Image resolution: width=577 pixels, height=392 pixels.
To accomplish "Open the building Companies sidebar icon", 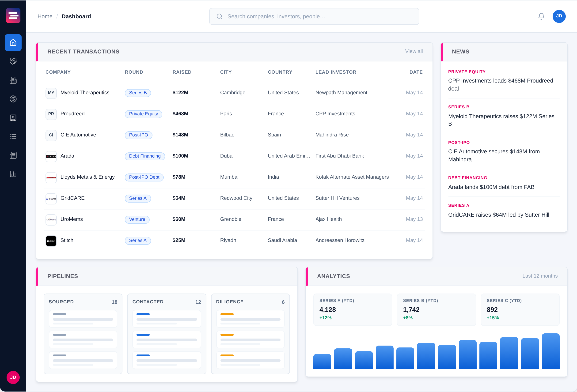I will pyautogui.click(x=13, y=80).
